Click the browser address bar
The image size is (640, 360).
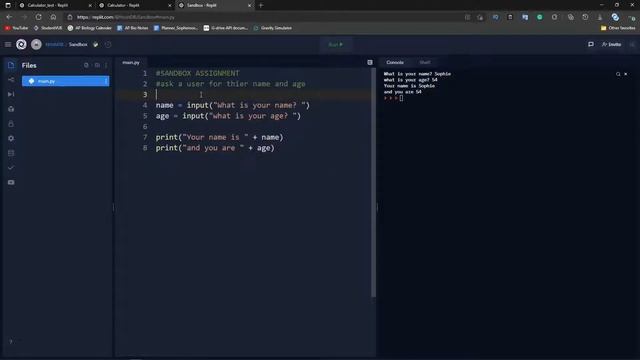click(261, 17)
